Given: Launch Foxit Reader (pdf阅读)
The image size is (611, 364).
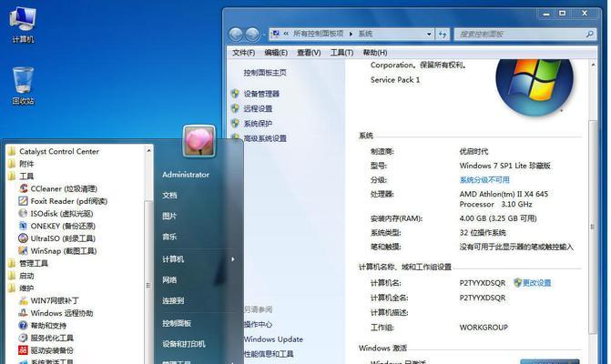Looking at the screenshot, I should click(x=63, y=201).
